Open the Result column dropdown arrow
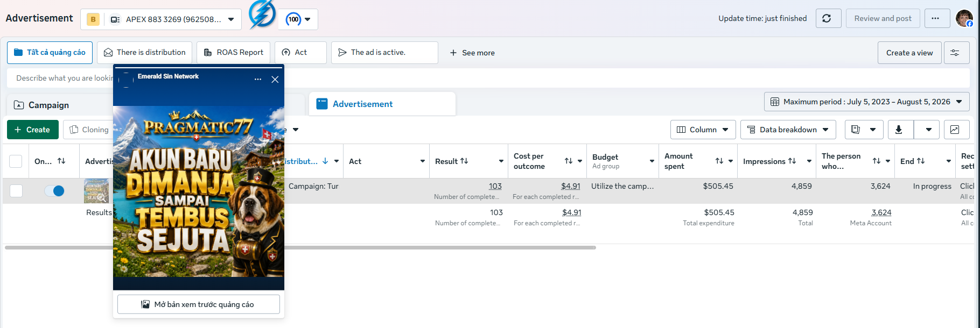This screenshot has height=328, width=980. coord(501,161)
